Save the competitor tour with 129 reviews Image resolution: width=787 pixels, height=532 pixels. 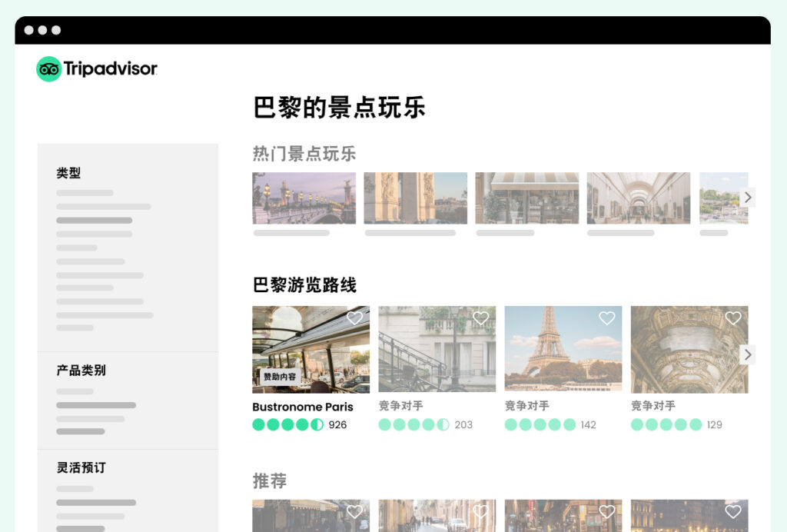[733, 318]
